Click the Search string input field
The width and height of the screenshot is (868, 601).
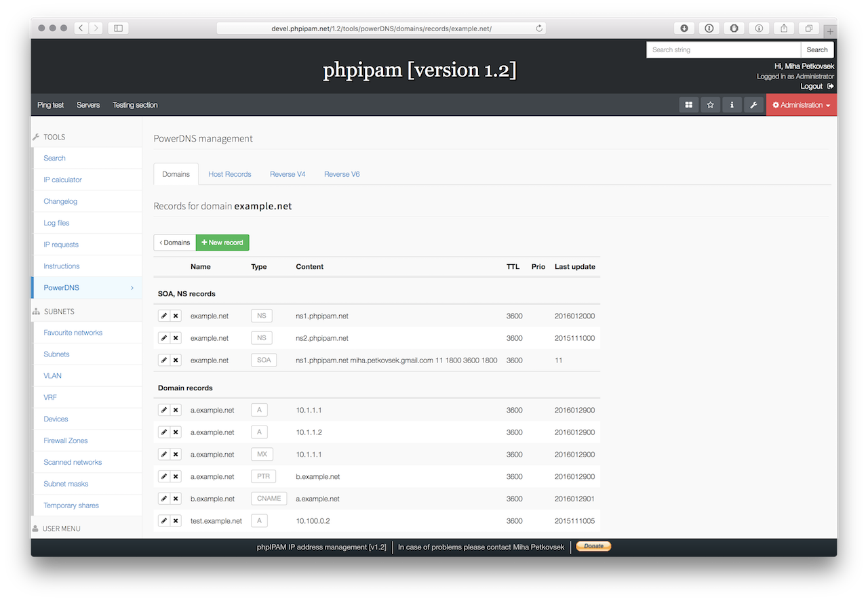(723, 49)
